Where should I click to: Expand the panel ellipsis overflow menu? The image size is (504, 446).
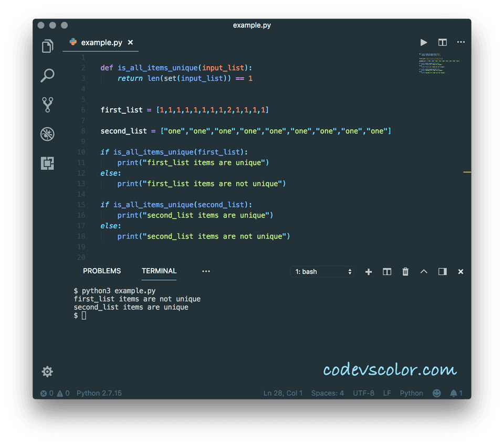coord(206,272)
